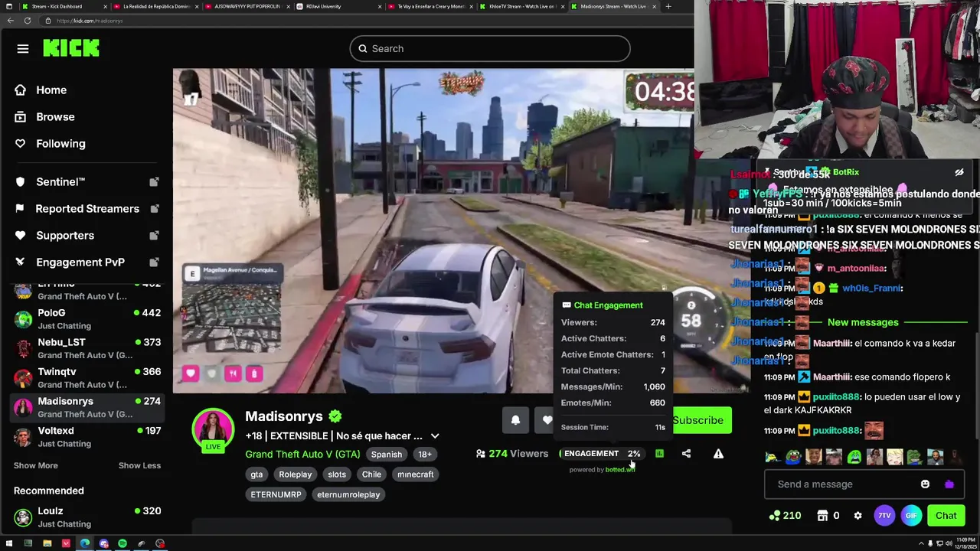Viewport: 980px width, 551px height.
Task: Open Browse in sidebar
Action: tap(55, 116)
